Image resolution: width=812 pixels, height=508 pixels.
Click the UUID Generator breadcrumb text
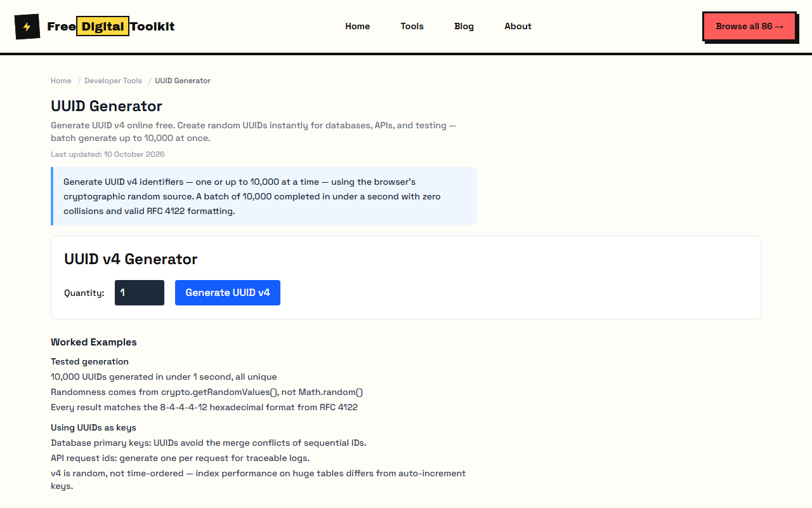click(x=183, y=81)
